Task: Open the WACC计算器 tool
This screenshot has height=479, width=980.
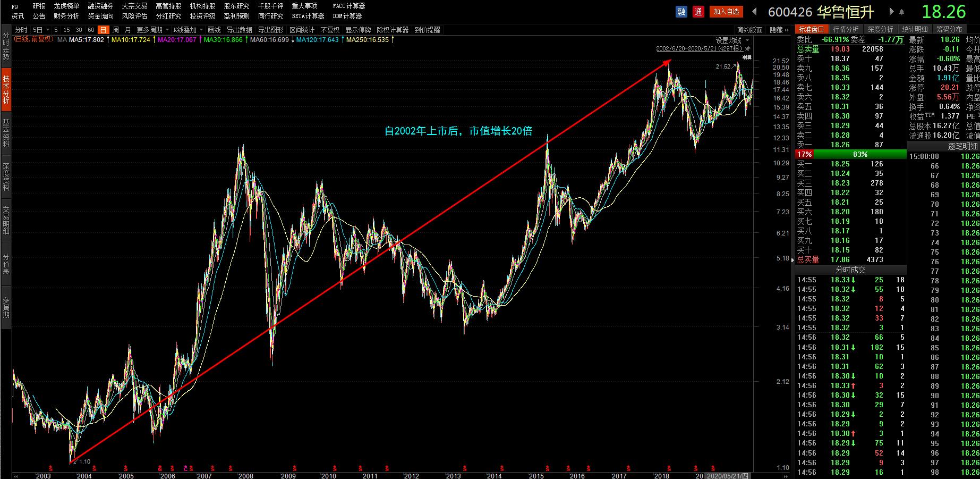Action: click(349, 6)
